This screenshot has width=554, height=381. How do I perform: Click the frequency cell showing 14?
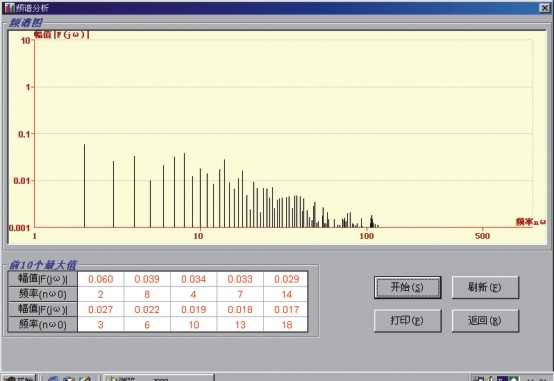(x=286, y=294)
